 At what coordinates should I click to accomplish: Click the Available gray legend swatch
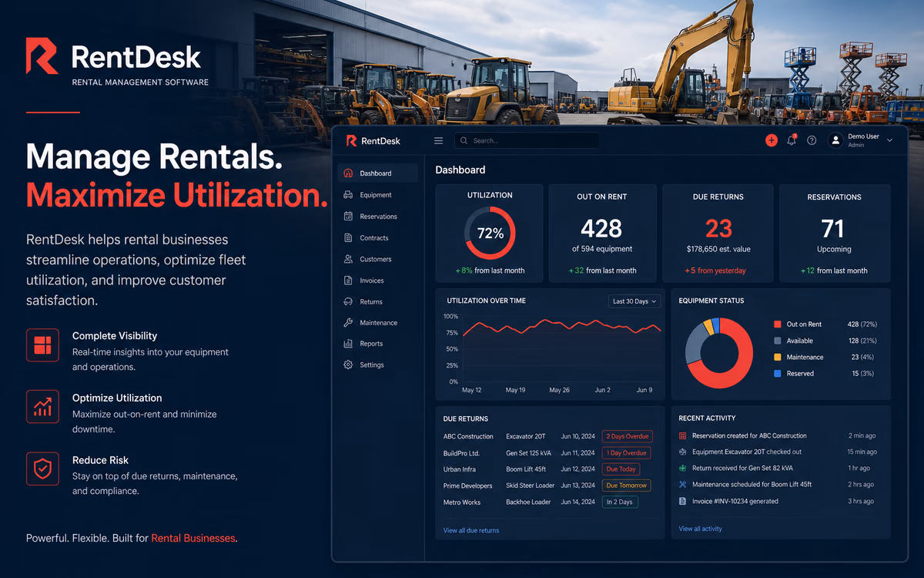[777, 341]
